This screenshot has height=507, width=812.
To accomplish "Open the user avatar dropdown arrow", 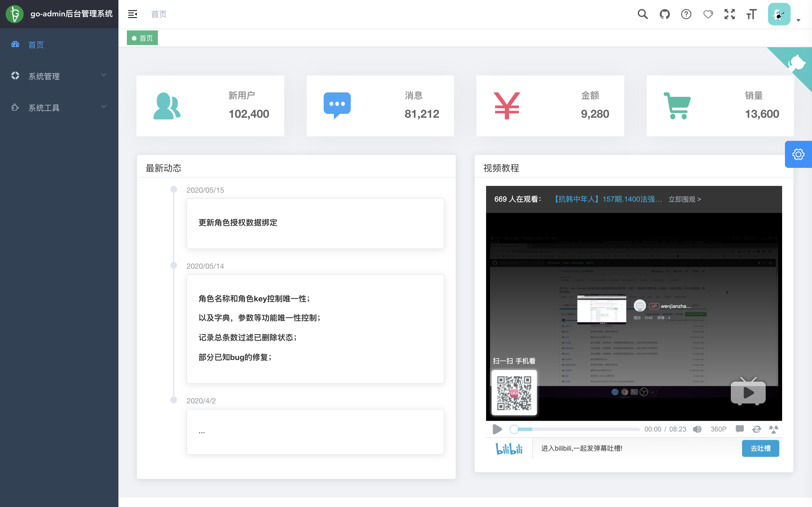I will (798, 20).
